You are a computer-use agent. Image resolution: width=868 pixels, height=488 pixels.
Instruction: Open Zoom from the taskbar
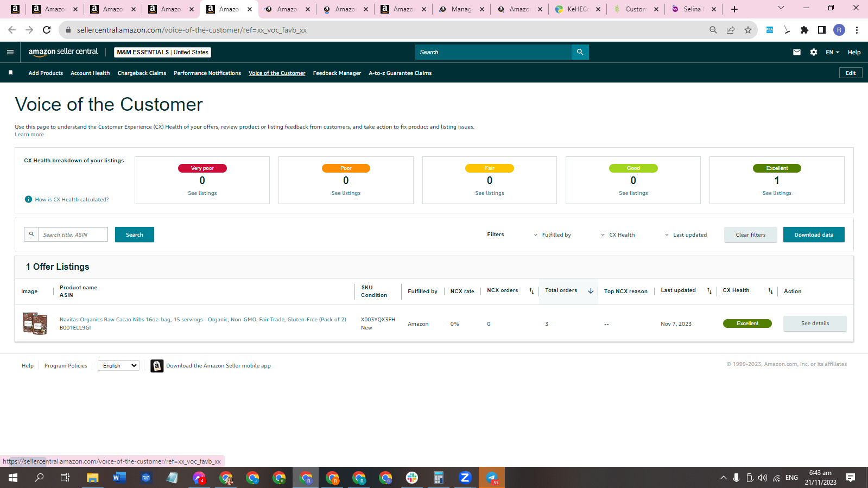click(465, 478)
